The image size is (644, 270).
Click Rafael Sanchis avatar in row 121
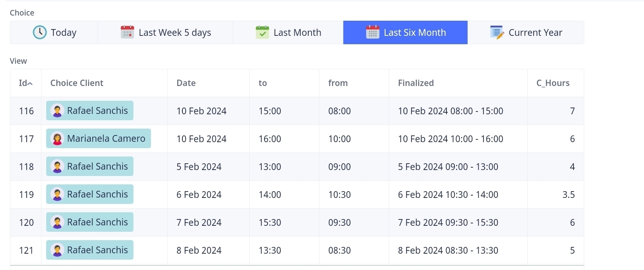[57, 250]
